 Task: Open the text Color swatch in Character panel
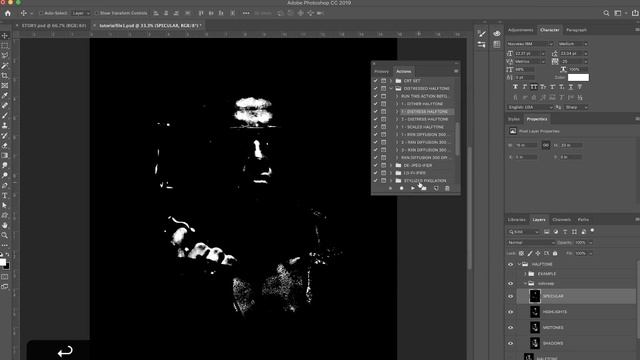[x=578, y=77]
